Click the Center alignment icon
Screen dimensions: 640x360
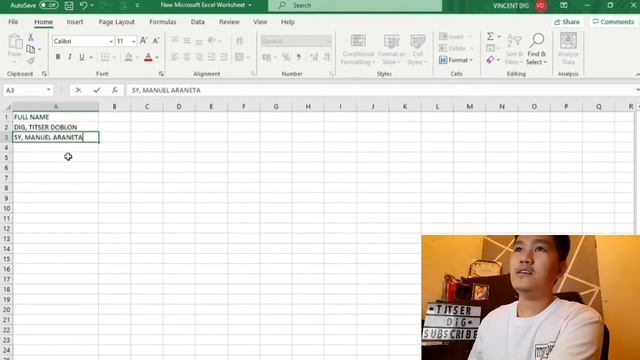click(x=187, y=57)
